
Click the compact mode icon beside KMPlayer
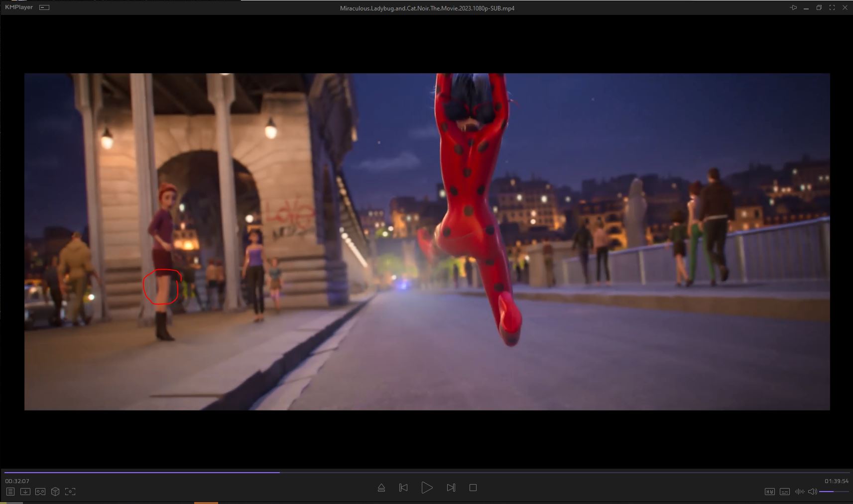(44, 7)
